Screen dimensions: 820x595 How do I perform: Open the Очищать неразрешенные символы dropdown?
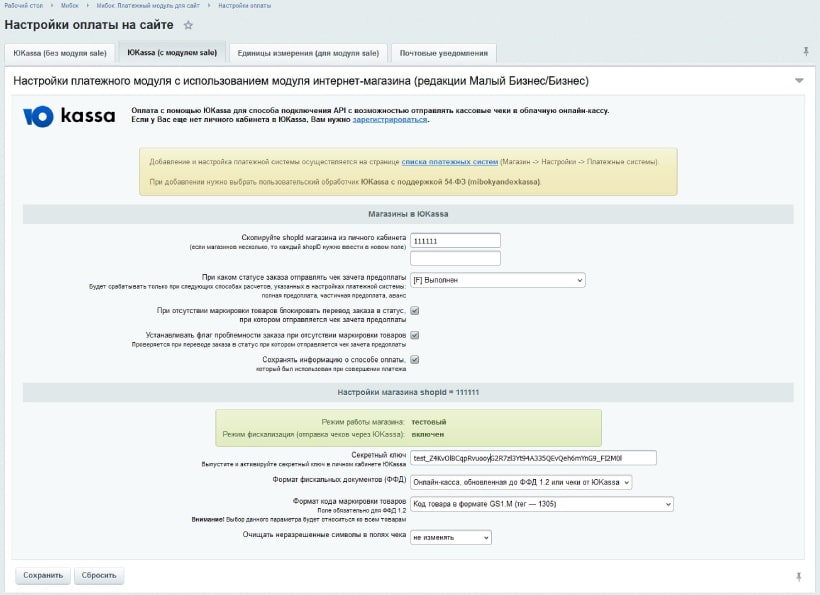(451, 537)
